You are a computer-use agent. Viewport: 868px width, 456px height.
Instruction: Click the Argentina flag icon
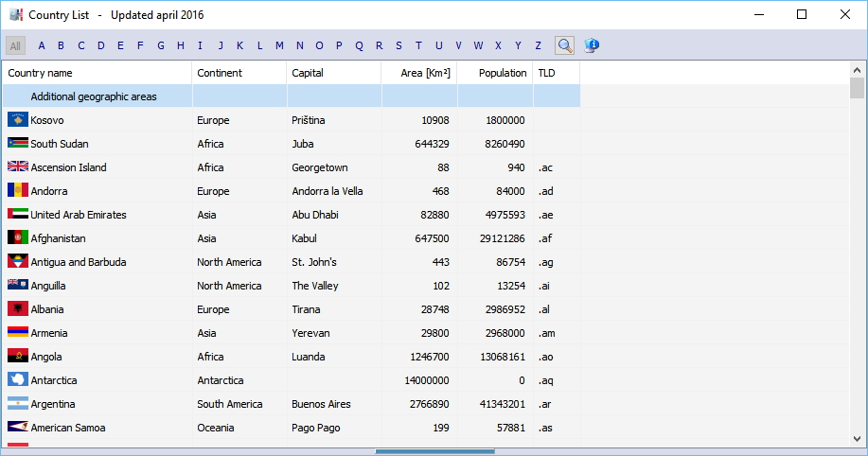tap(17, 404)
